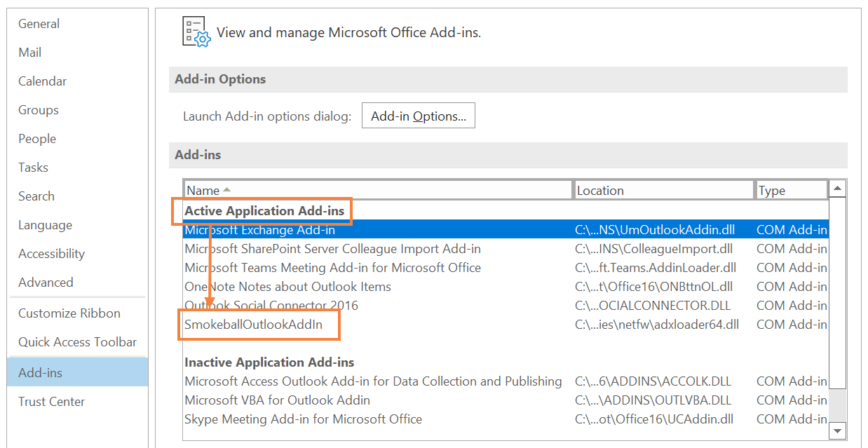Open the Trust Center category
The width and height of the screenshot is (868, 448).
[x=52, y=402]
